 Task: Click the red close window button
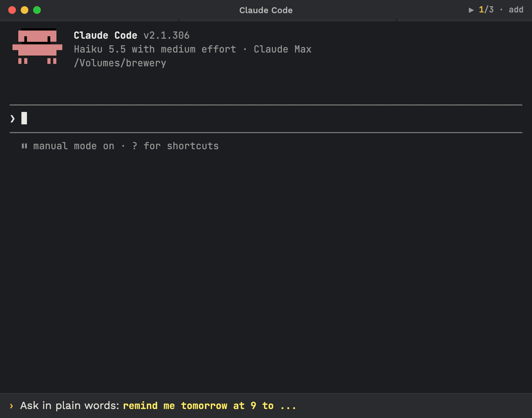coord(12,10)
